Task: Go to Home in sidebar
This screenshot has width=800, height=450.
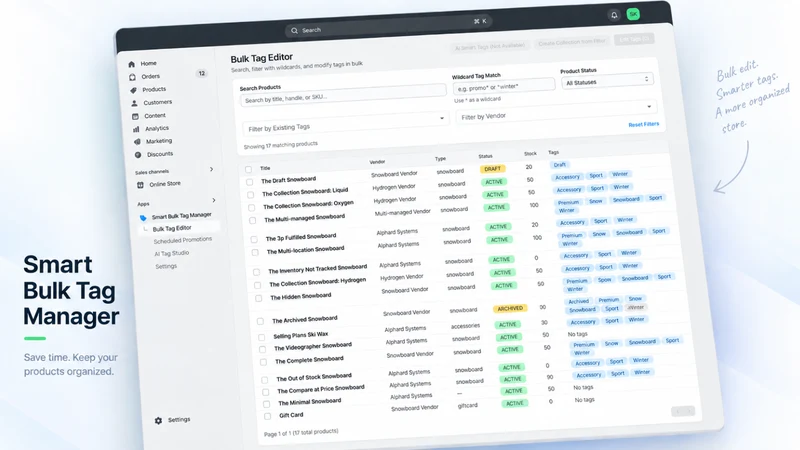Action: (x=148, y=63)
